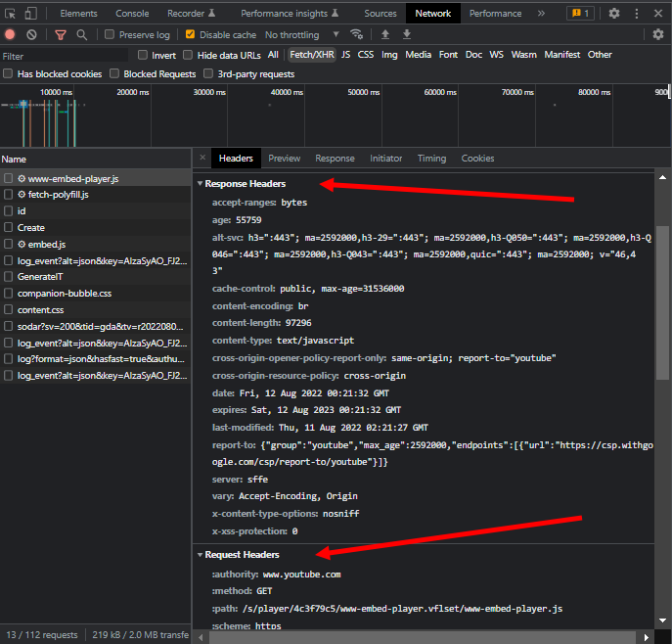Click the Filter text input field
Screen dimensions: 672x644
coord(64,56)
